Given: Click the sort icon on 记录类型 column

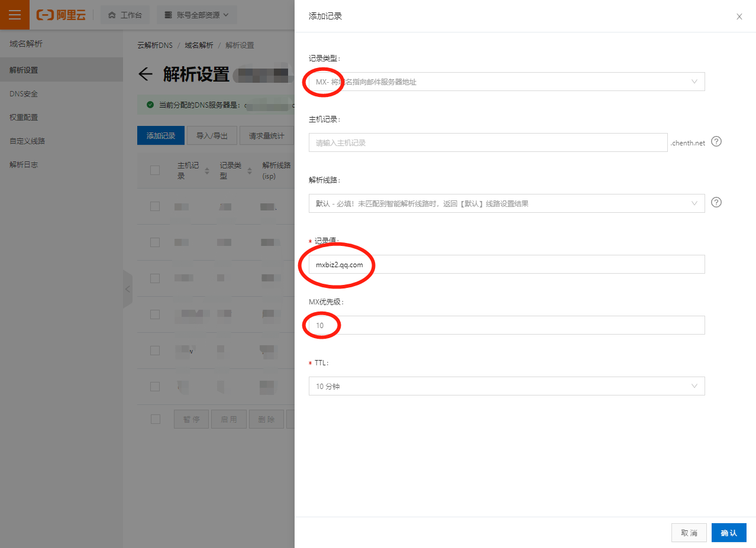Looking at the screenshot, I should pyautogui.click(x=249, y=170).
